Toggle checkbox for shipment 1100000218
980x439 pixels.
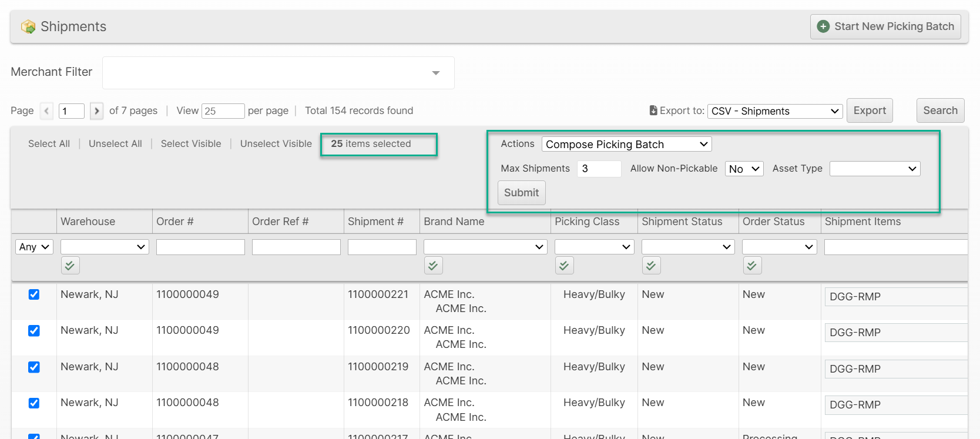point(34,403)
